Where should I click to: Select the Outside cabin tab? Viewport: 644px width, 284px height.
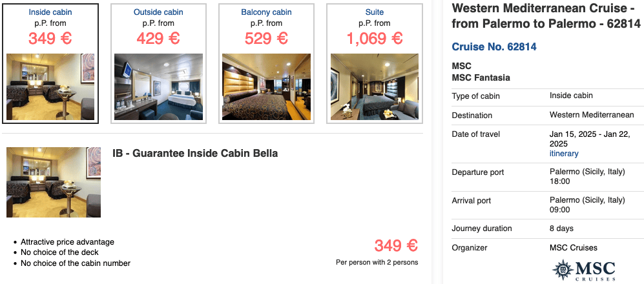click(x=158, y=12)
